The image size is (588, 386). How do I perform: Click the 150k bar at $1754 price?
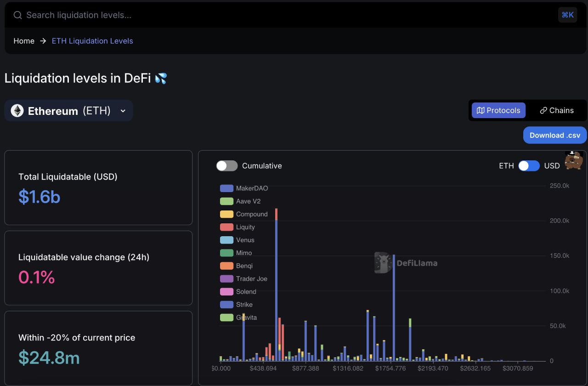point(394,308)
